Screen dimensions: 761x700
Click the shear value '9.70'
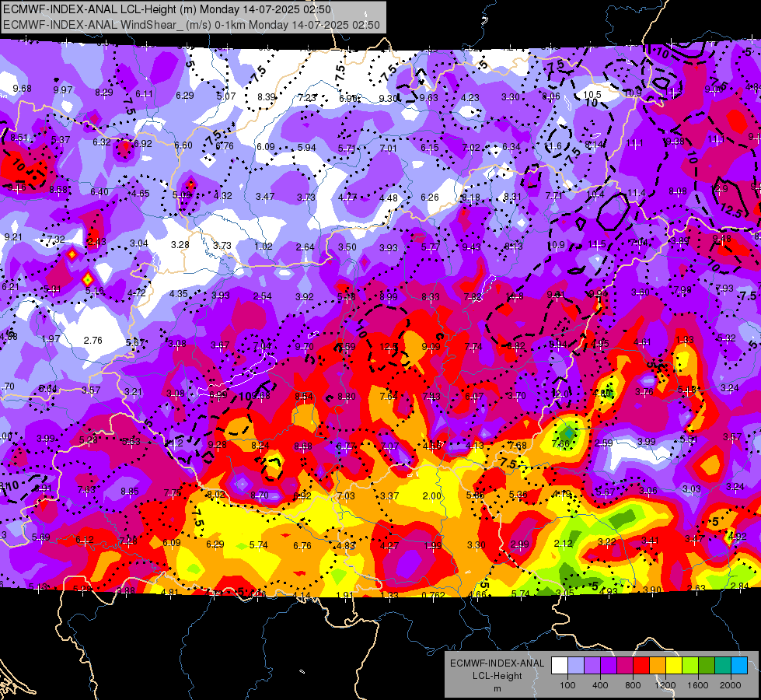(305, 346)
